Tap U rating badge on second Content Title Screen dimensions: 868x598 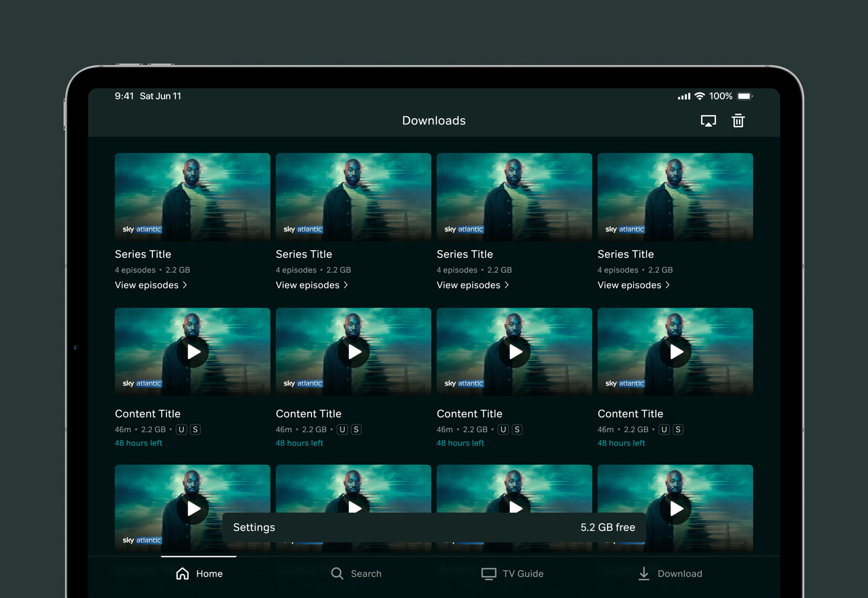[342, 429]
